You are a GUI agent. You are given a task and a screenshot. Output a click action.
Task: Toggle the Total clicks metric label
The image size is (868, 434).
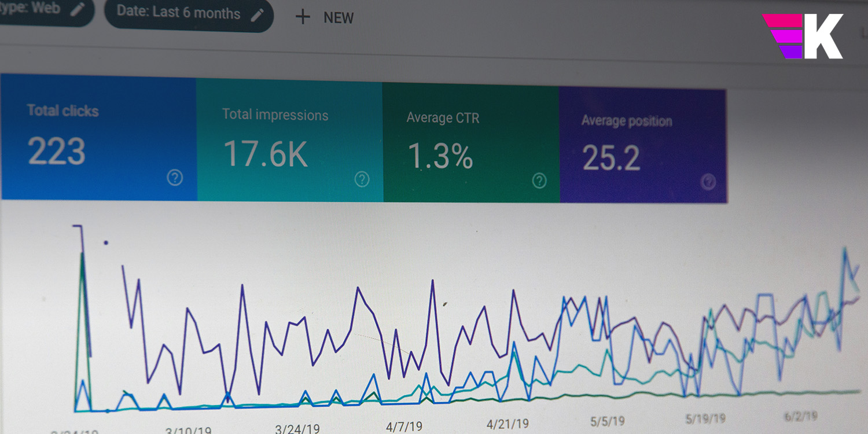tap(62, 111)
